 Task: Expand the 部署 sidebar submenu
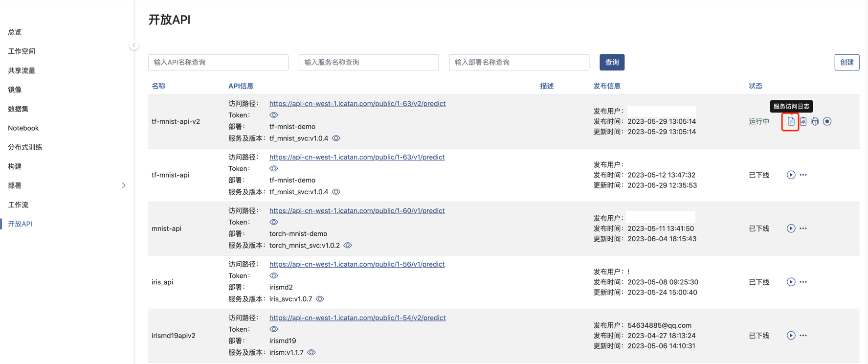123,185
